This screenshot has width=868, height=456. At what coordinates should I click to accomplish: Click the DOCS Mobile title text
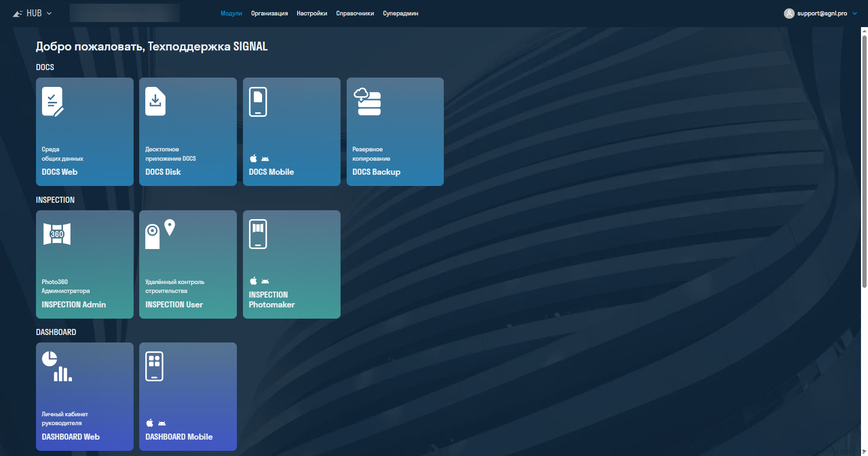click(x=271, y=172)
